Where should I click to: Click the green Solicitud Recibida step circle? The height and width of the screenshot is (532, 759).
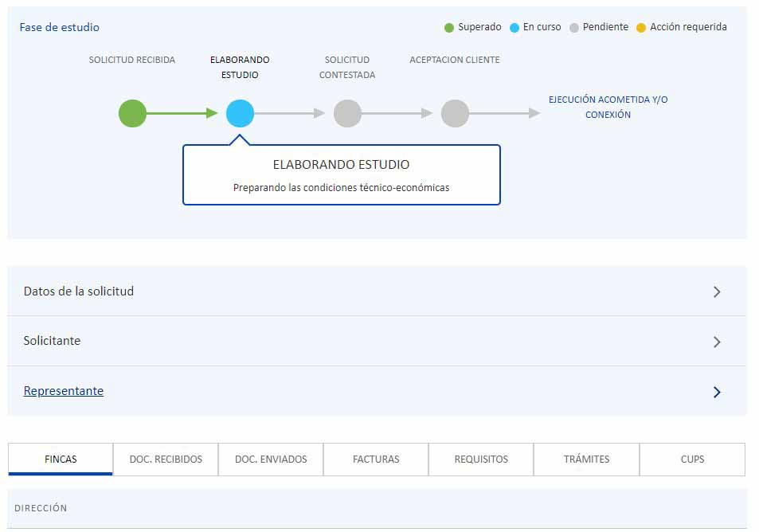pos(132,113)
